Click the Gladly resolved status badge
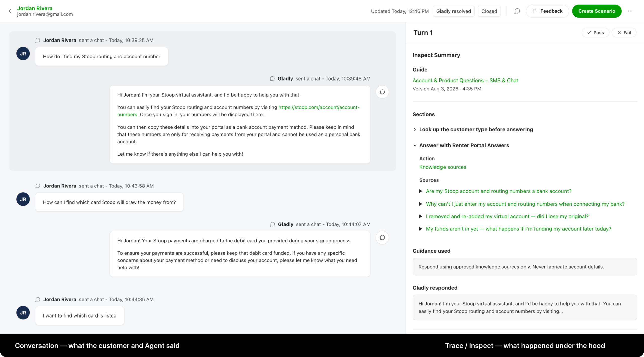 point(454,11)
